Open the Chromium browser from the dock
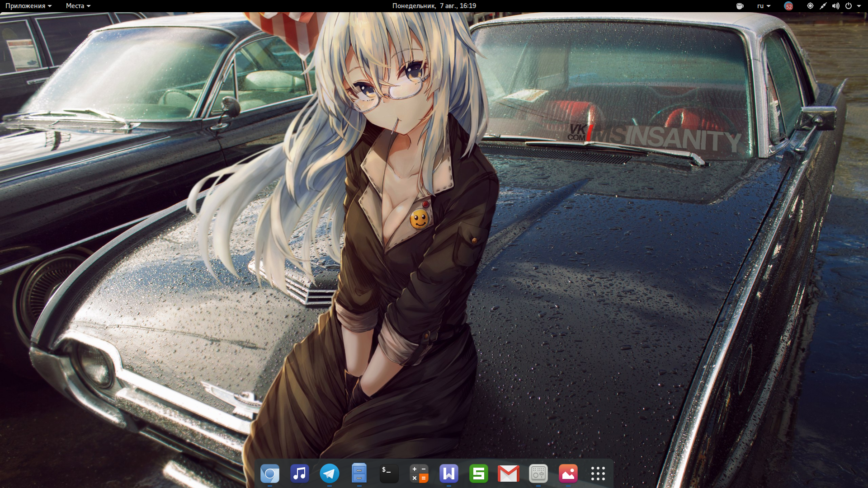This screenshot has height=488, width=868. click(270, 474)
